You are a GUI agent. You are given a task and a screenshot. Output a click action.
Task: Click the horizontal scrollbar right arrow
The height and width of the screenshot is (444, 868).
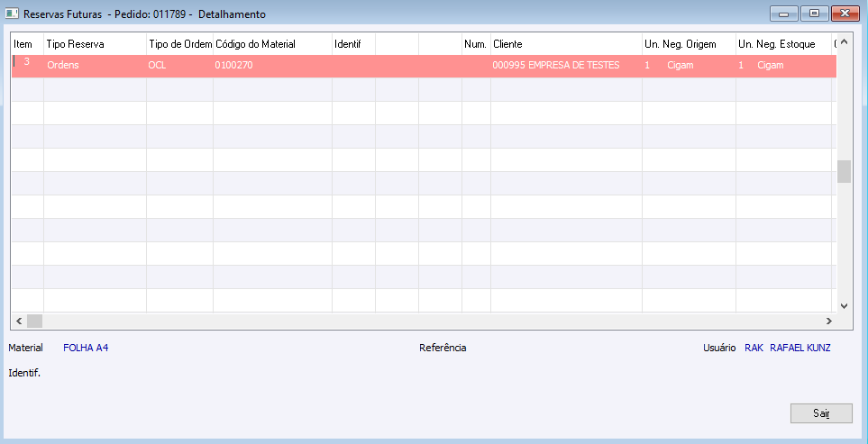pos(828,321)
